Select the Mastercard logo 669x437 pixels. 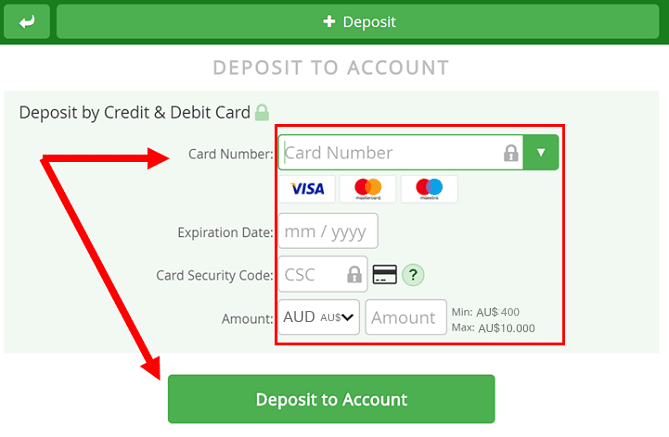tap(368, 189)
